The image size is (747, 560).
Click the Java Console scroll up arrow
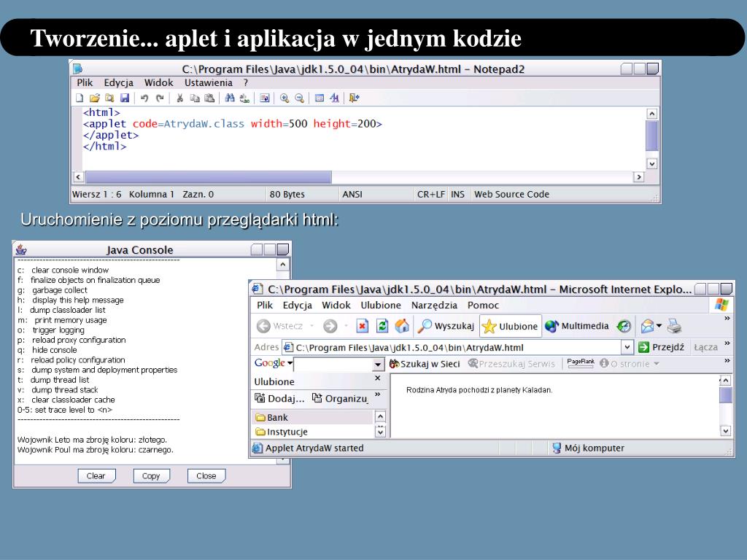coord(283,264)
